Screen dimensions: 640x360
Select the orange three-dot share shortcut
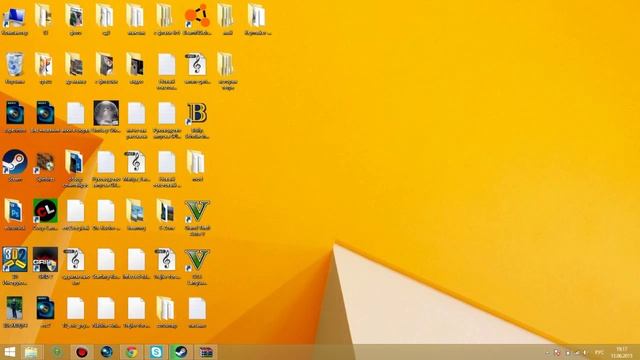point(197,20)
